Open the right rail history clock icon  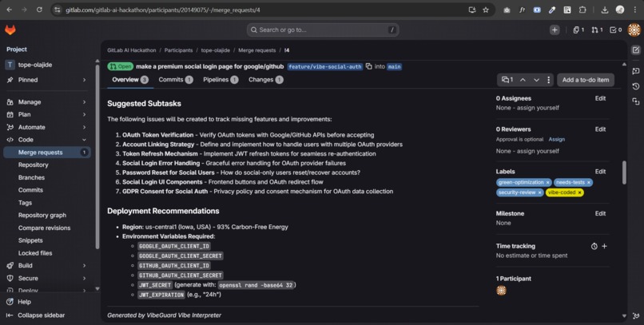(636, 86)
